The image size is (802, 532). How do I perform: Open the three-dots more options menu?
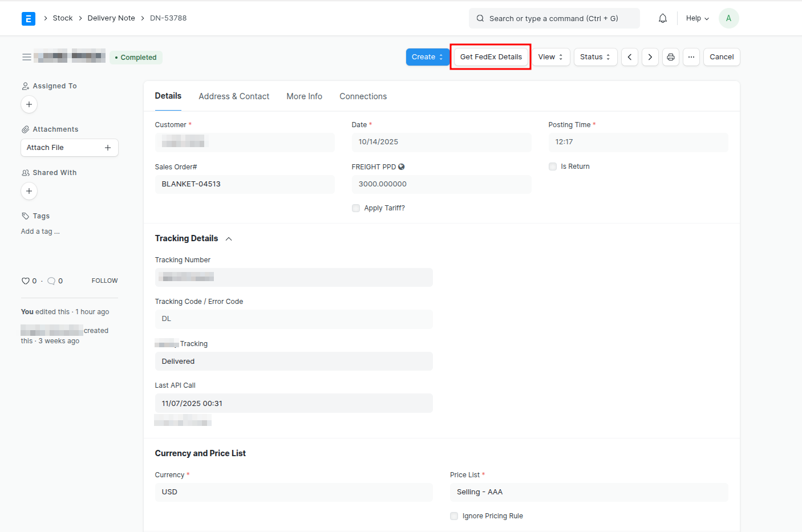click(x=691, y=57)
